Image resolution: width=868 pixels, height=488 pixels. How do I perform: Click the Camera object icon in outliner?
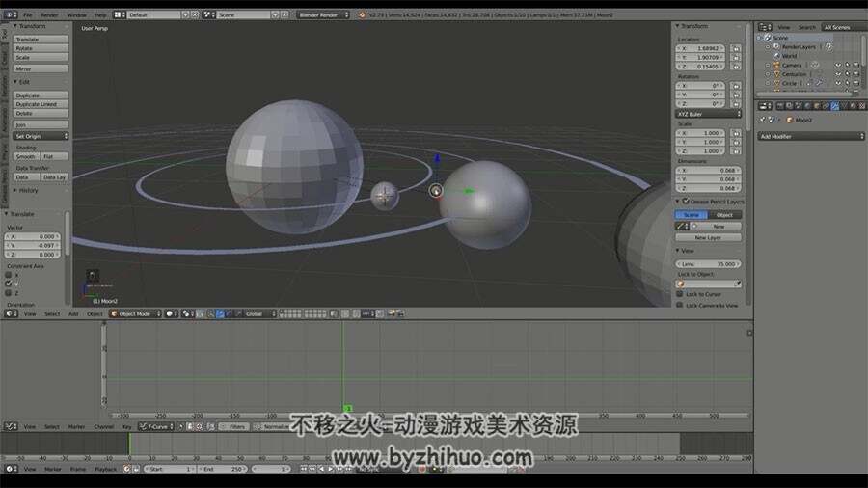point(776,65)
